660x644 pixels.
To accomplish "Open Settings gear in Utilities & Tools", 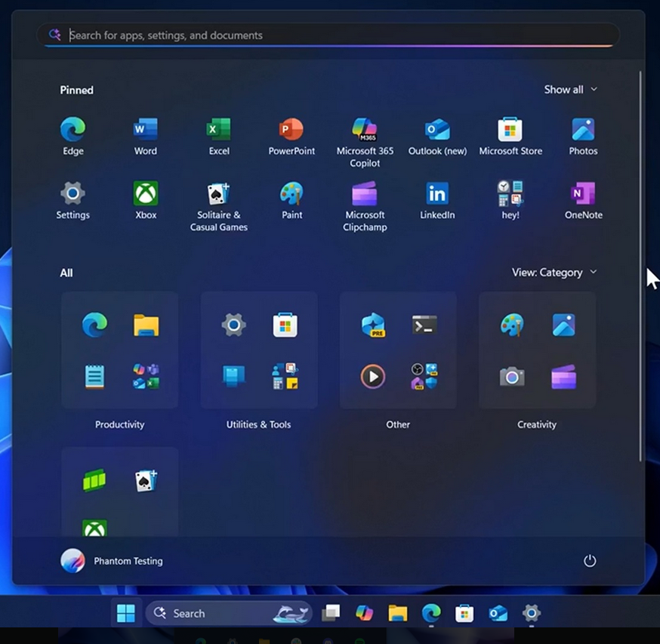I will (x=233, y=325).
